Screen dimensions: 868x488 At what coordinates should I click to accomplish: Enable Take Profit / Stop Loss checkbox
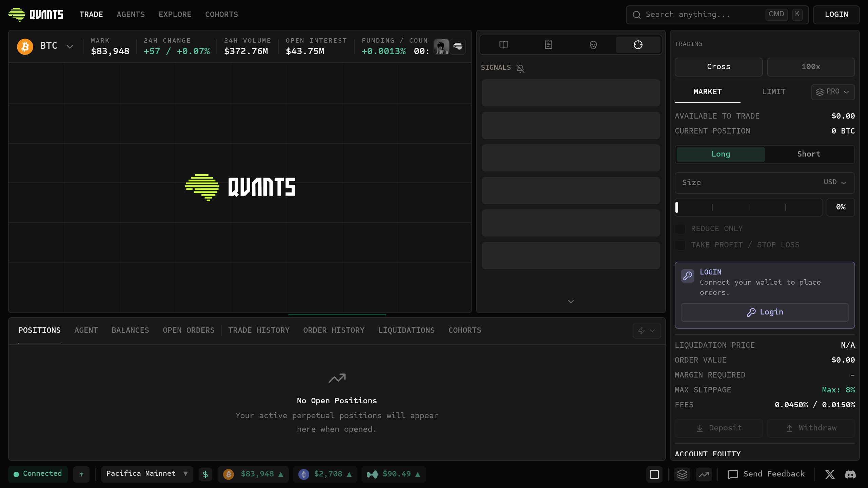680,245
